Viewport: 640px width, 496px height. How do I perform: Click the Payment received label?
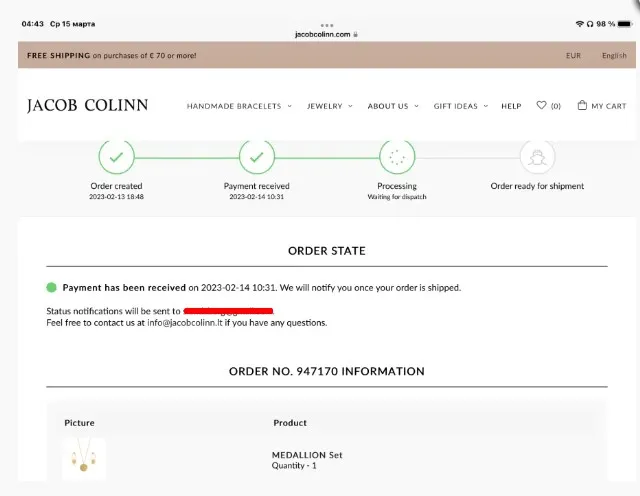tap(257, 186)
